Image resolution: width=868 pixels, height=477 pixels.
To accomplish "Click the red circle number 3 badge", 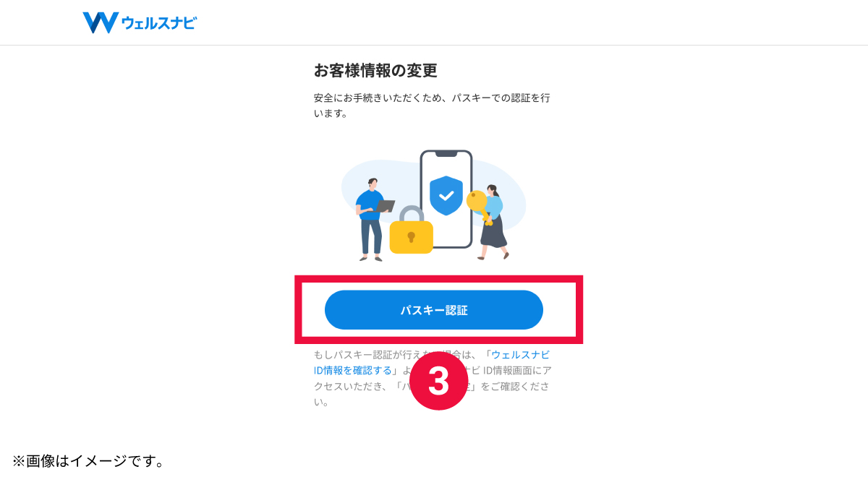I will pos(438,381).
